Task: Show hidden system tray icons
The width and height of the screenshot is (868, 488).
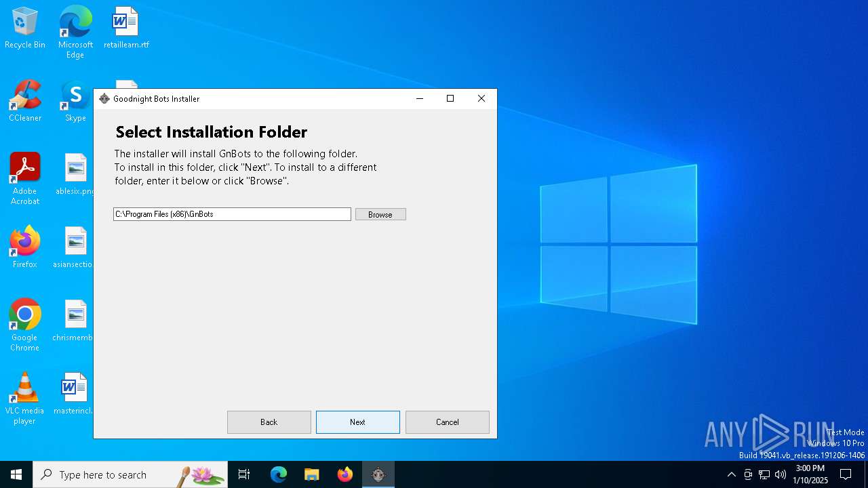Action: pyautogui.click(x=731, y=474)
